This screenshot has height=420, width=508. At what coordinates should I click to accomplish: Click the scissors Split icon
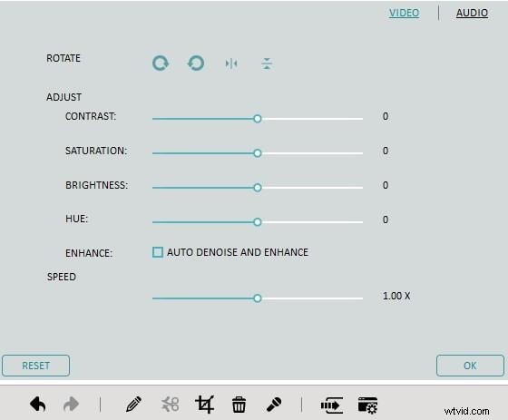tap(171, 404)
